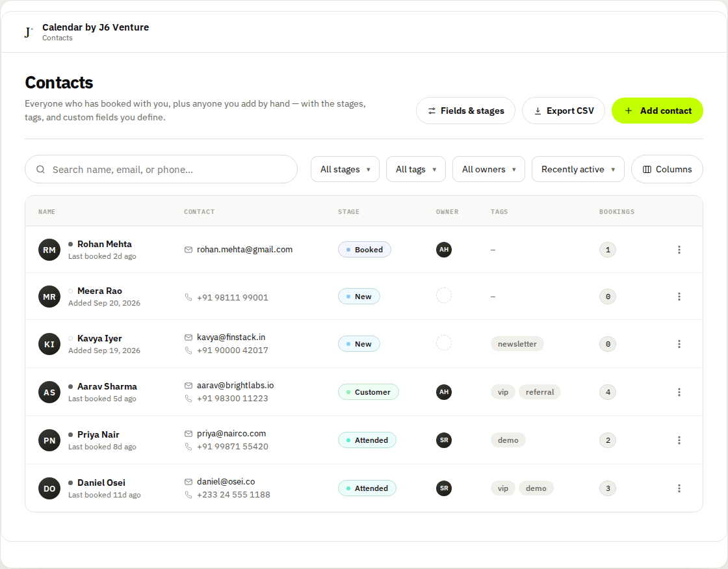Export contacts with Export CSV

[x=564, y=111]
